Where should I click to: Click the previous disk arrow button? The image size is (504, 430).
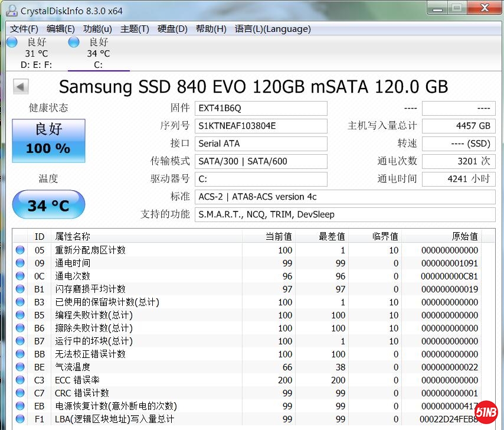tap(21, 87)
